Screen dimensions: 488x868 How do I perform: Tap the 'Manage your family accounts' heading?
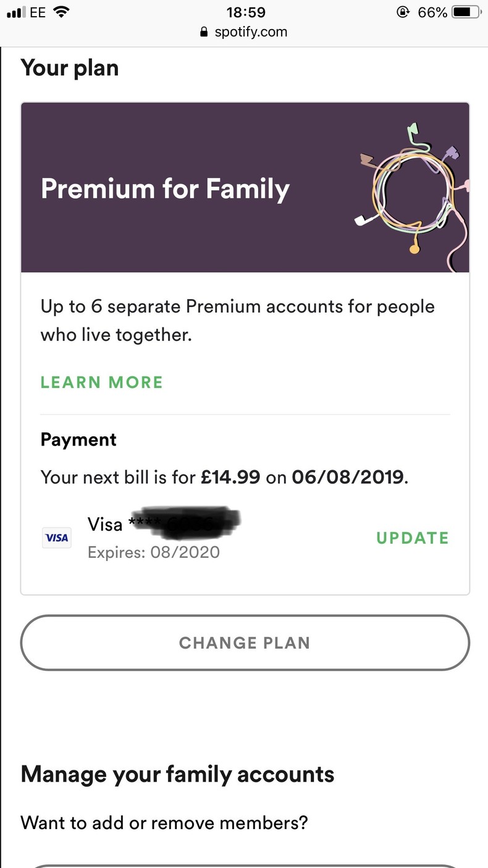click(177, 774)
